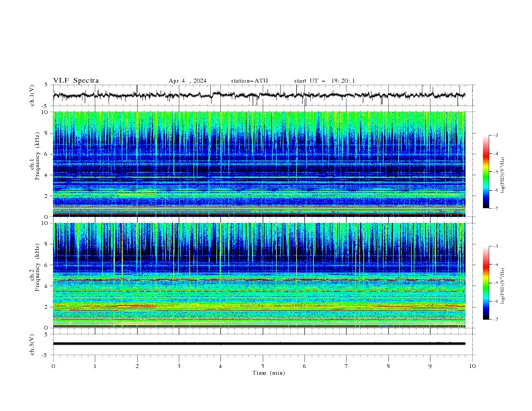This screenshot has width=532, height=411.
Task: Click the time axis tick label '10'
Action: 472,366
